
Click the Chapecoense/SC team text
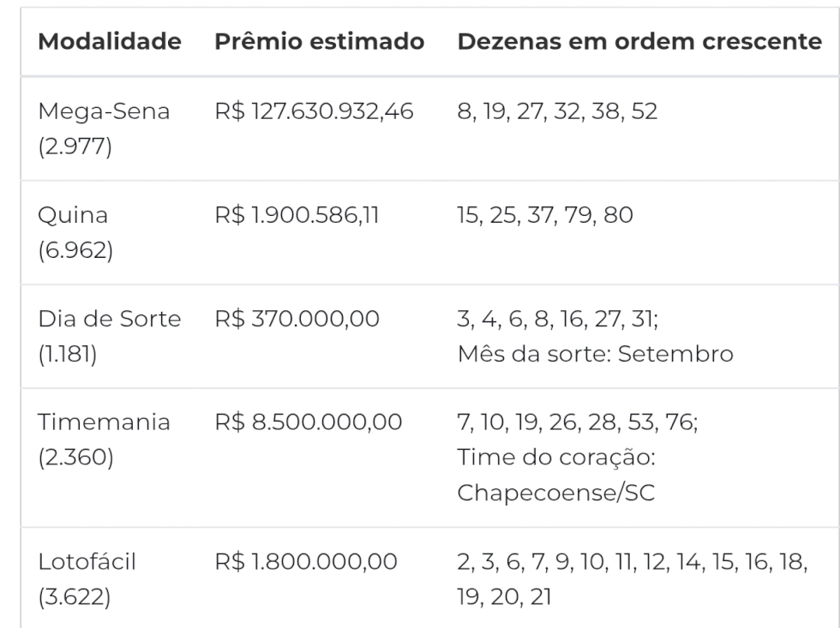pos(556,493)
